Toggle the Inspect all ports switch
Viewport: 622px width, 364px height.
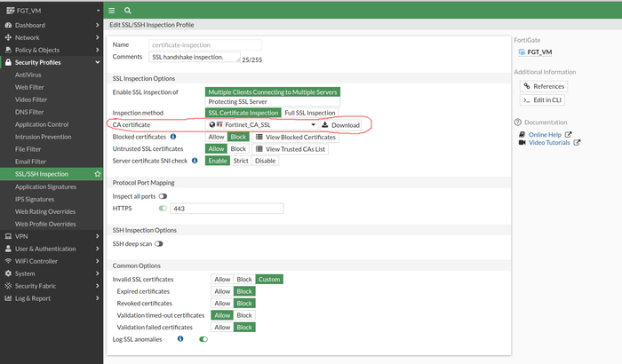(x=163, y=196)
